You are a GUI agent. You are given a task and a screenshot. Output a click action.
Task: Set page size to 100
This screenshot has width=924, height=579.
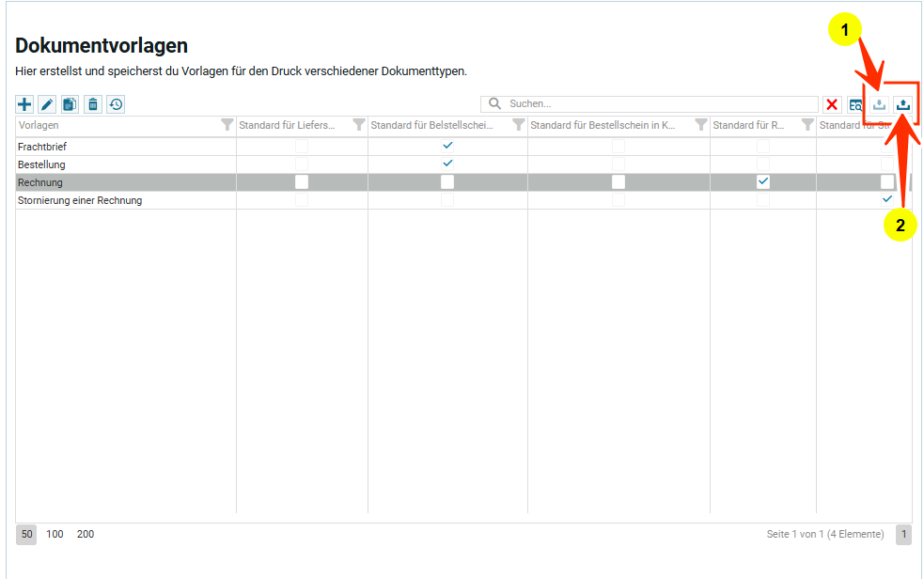(55, 534)
